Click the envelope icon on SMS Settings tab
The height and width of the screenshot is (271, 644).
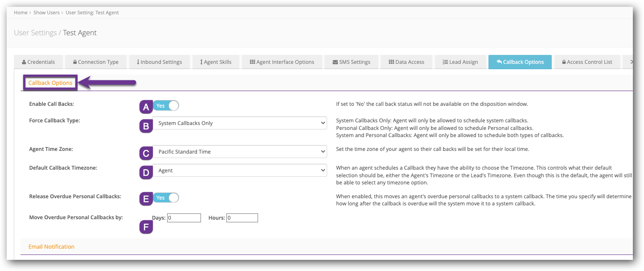tap(335, 62)
